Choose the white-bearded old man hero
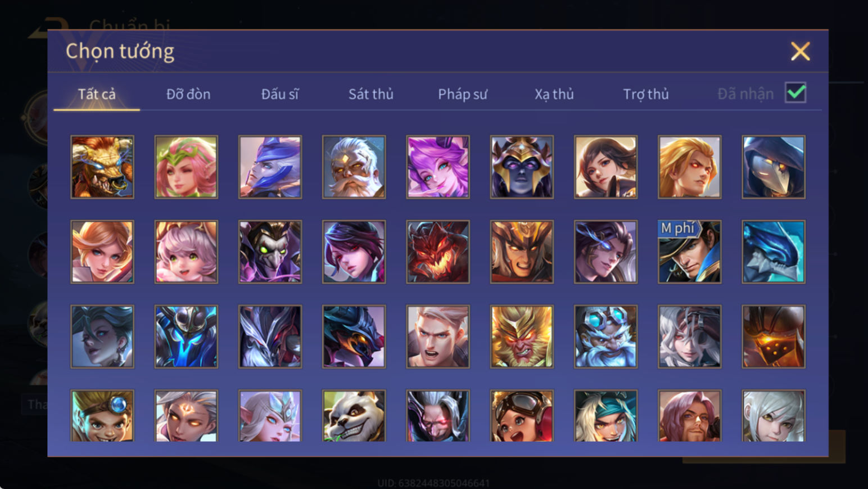The width and height of the screenshot is (868, 489). pos(354,167)
